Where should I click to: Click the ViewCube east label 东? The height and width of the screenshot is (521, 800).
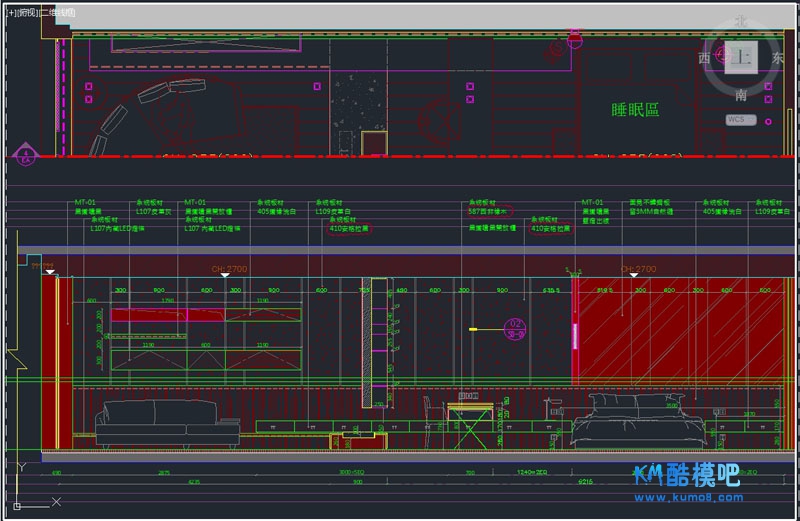(779, 58)
